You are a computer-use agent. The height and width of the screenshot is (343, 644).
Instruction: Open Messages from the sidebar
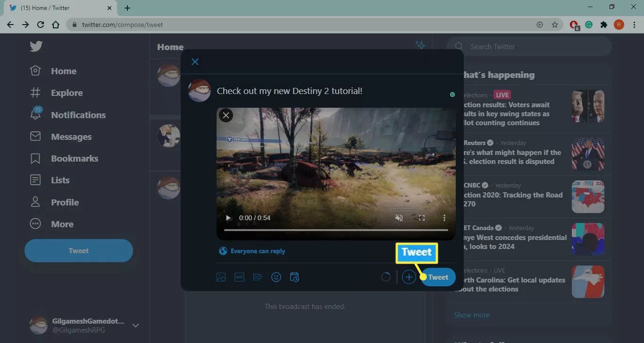(60, 137)
